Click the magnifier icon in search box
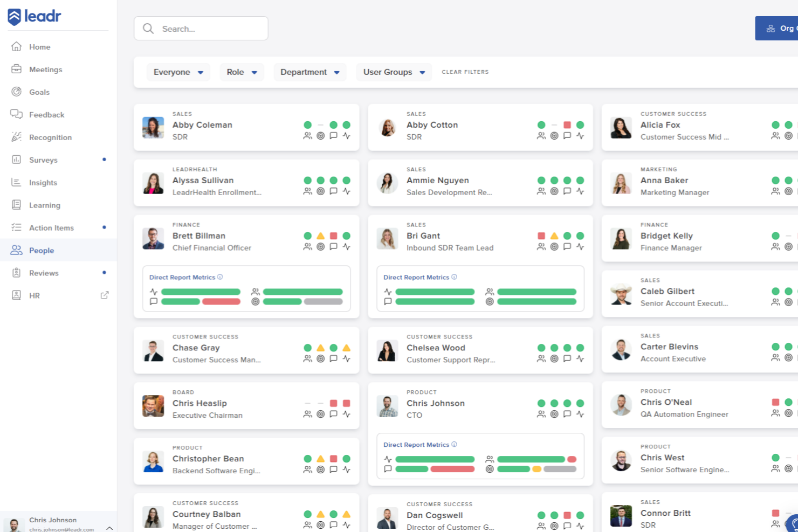 (148, 29)
